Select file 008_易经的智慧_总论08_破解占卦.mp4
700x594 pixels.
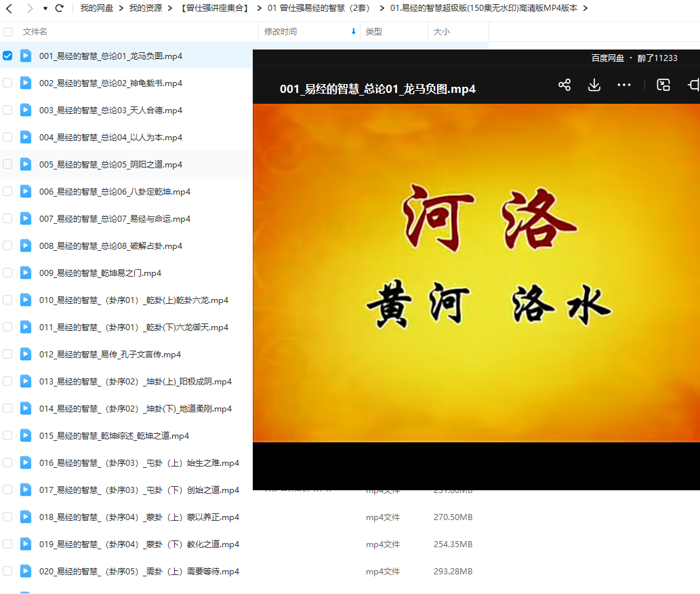click(x=110, y=245)
